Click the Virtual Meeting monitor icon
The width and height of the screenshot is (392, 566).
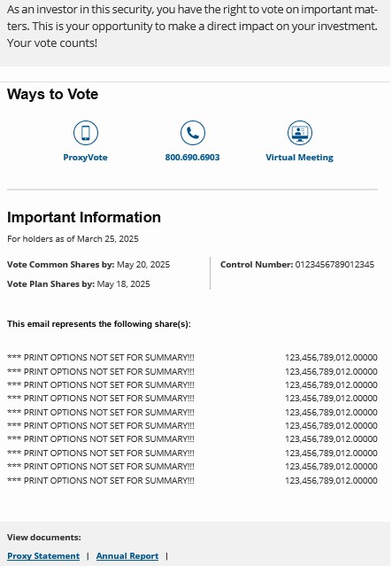[300, 133]
